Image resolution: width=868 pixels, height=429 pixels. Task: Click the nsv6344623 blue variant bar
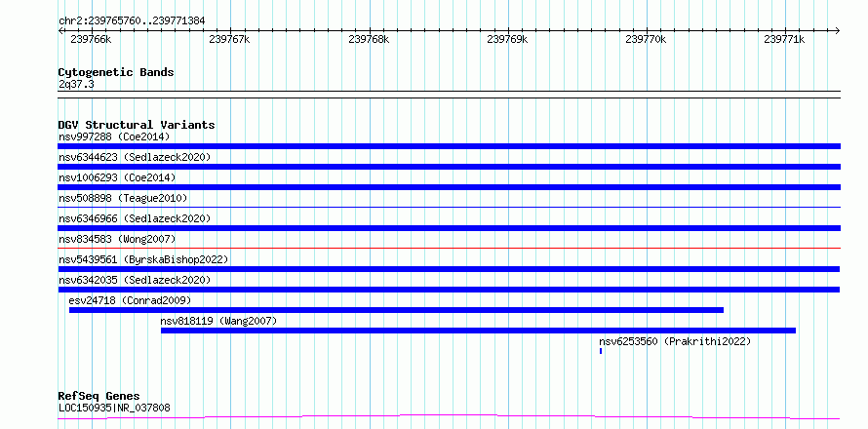[x=449, y=167]
